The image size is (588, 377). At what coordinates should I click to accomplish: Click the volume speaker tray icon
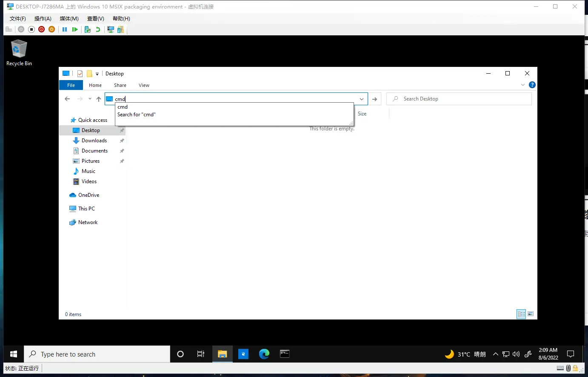(516, 354)
